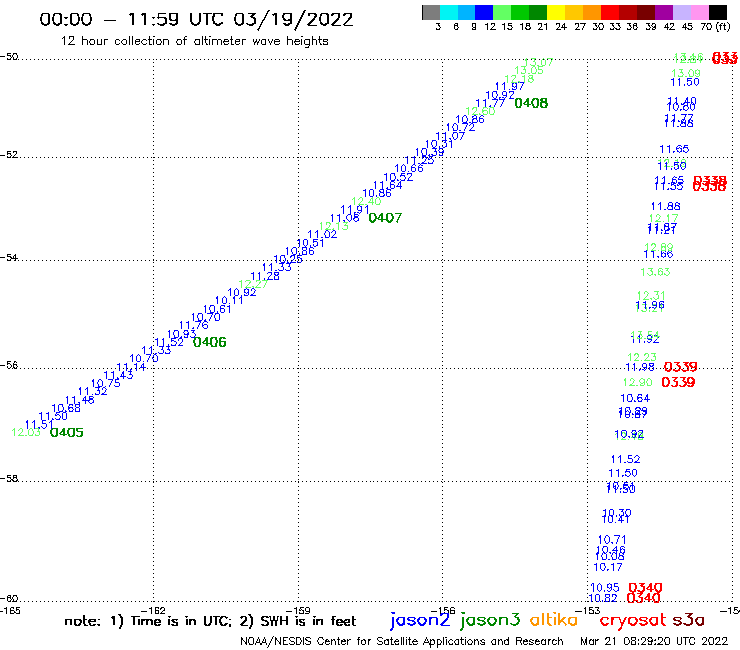Click the -159 longitude axis label
Screen dimensions: 740x650
[x=298, y=610]
